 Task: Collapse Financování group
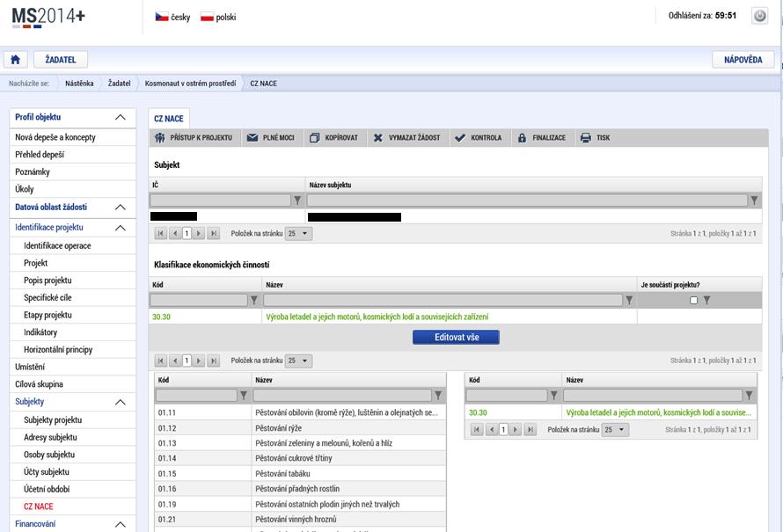(121, 524)
